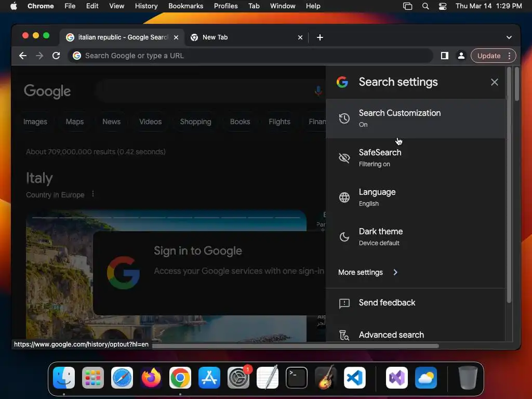Click Spotlight search icon in menu bar
The image size is (532, 399).
click(x=425, y=6)
